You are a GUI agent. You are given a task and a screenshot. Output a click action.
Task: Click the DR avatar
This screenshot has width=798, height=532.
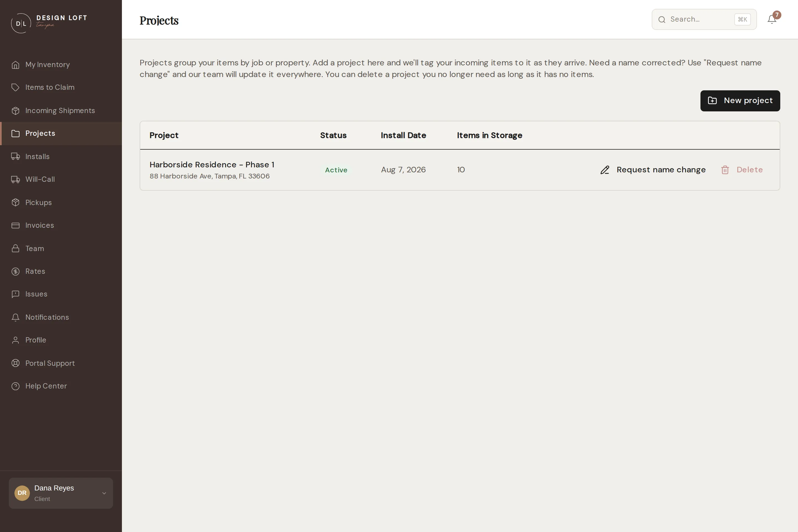pos(22,493)
